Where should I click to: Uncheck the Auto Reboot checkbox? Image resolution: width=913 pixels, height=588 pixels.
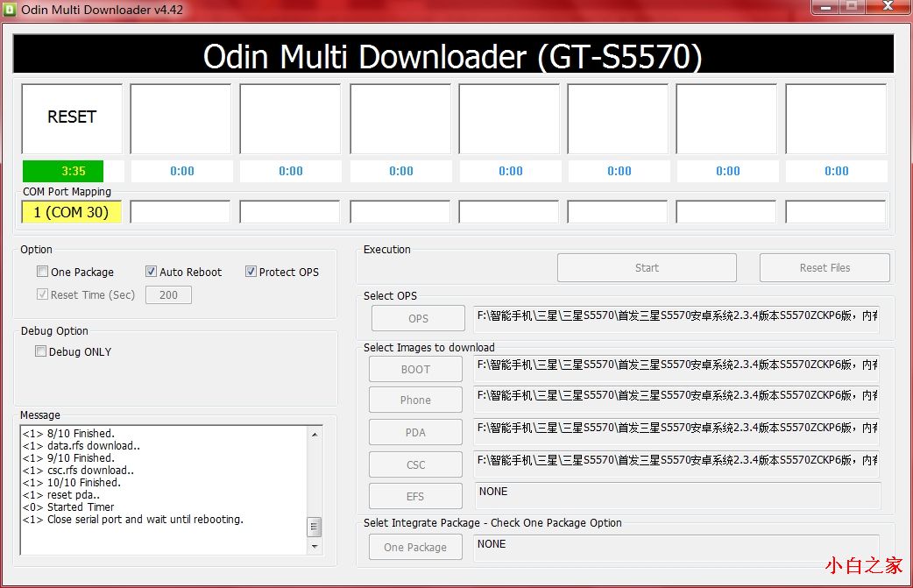coord(151,272)
